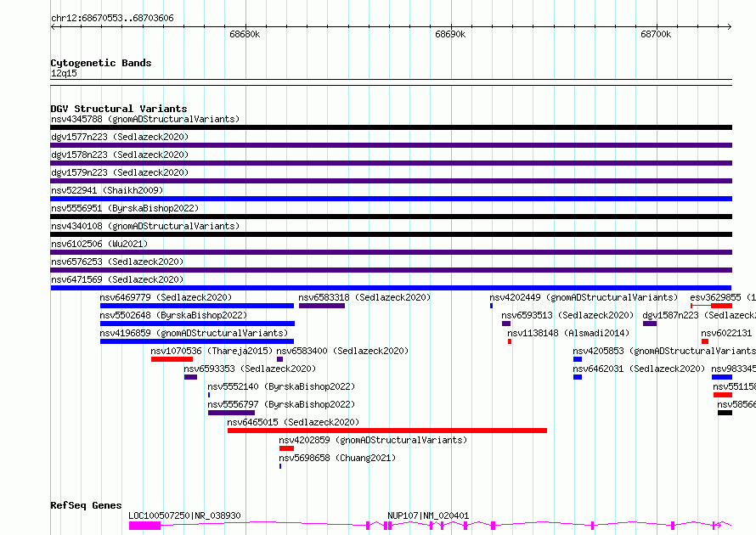
Task: Click nsv6576253 Sedlazeck2020 variant label
Action: pyautogui.click(x=117, y=262)
